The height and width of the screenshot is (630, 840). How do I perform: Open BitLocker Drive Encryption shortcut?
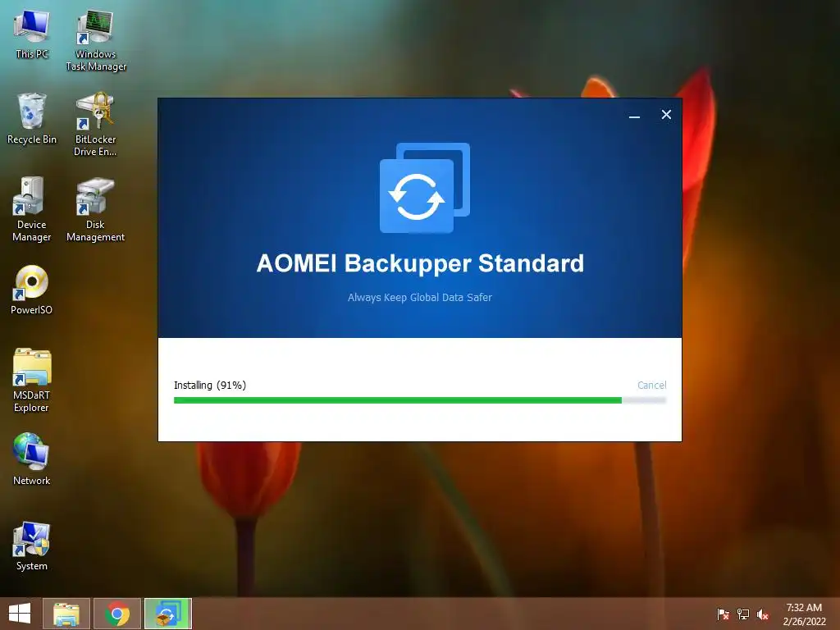tap(95, 125)
